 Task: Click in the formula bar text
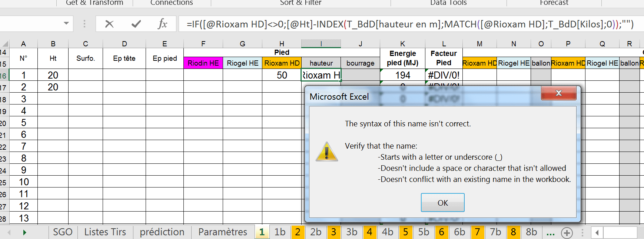click(x=410, y=24)
